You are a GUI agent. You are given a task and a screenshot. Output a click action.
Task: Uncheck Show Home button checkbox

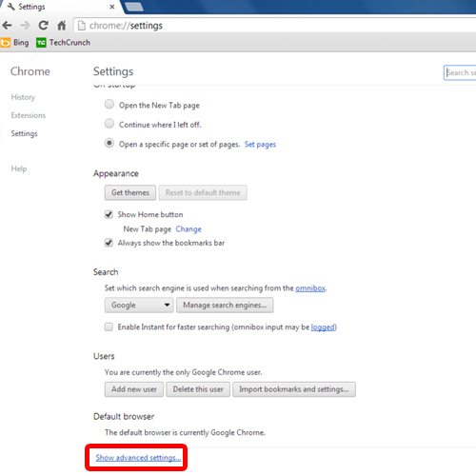pyautogui.click(x=109, y=214)
